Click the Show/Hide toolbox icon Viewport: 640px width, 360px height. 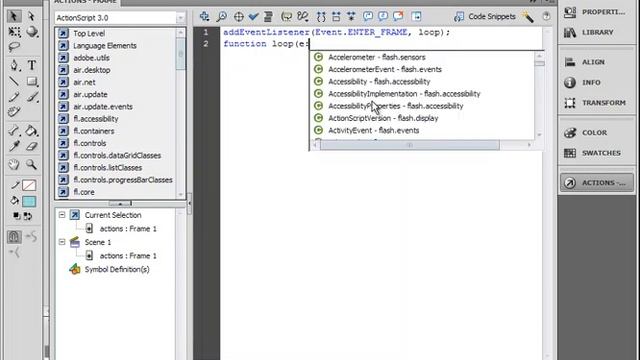(416, 16)
